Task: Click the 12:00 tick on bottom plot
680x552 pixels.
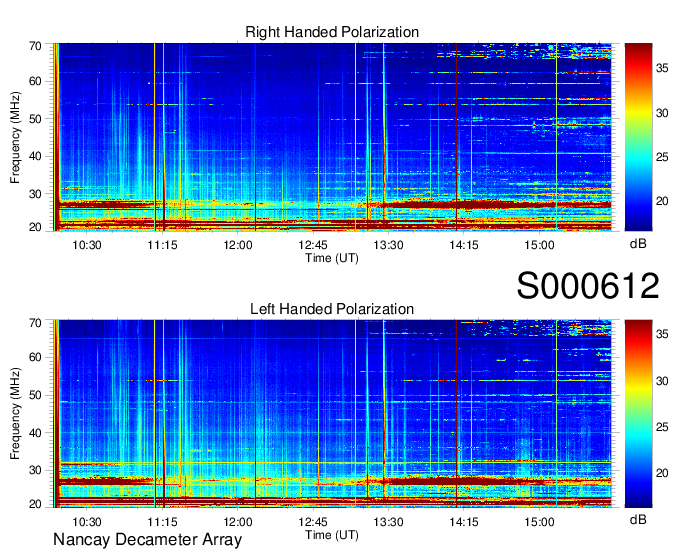Action: point(238,522)
